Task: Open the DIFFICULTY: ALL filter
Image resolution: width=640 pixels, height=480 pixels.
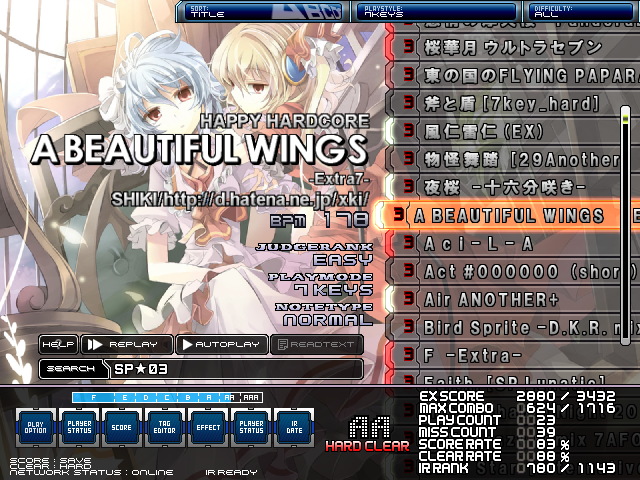Action: coord(581,11)
